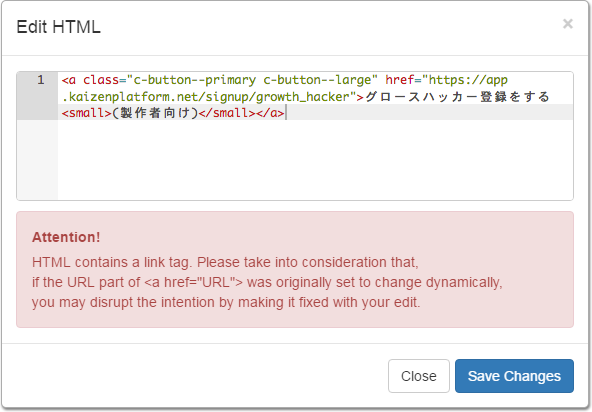This screenshot has width=592, height=412.
Task: Click the 'HTML contains a link tag' warning
Action: (x=225, y=262)
